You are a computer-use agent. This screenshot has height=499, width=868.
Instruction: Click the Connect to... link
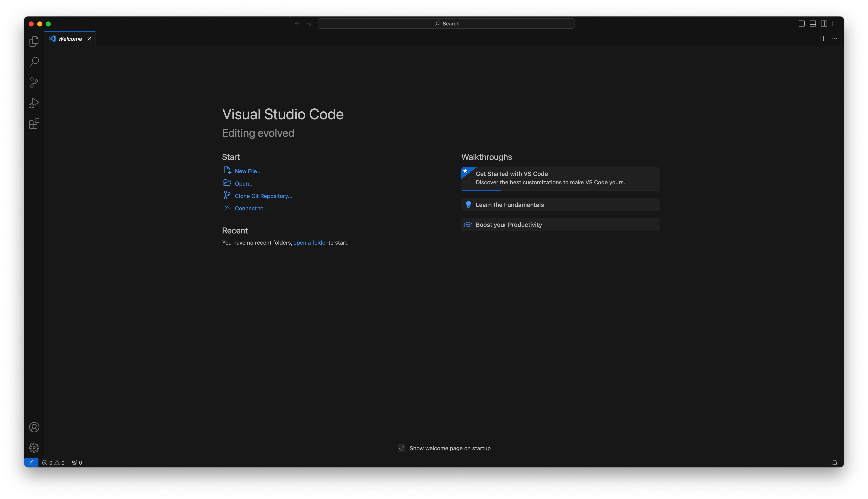(251, 208)
